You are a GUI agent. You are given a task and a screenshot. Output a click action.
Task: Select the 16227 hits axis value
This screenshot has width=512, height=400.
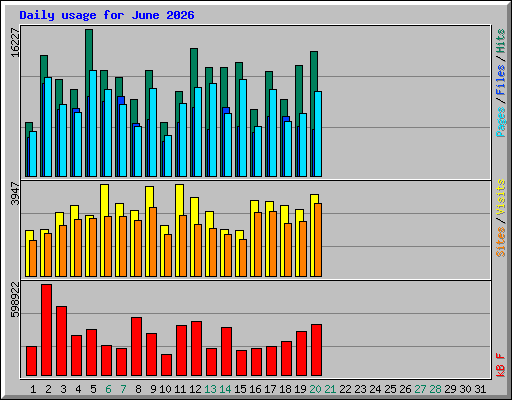pos(15,42)
